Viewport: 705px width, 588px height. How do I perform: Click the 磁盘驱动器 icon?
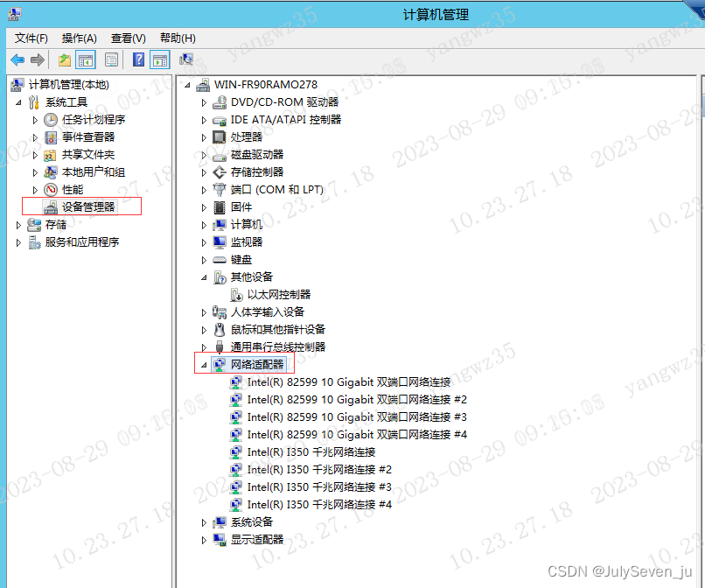tap(220, 155)
